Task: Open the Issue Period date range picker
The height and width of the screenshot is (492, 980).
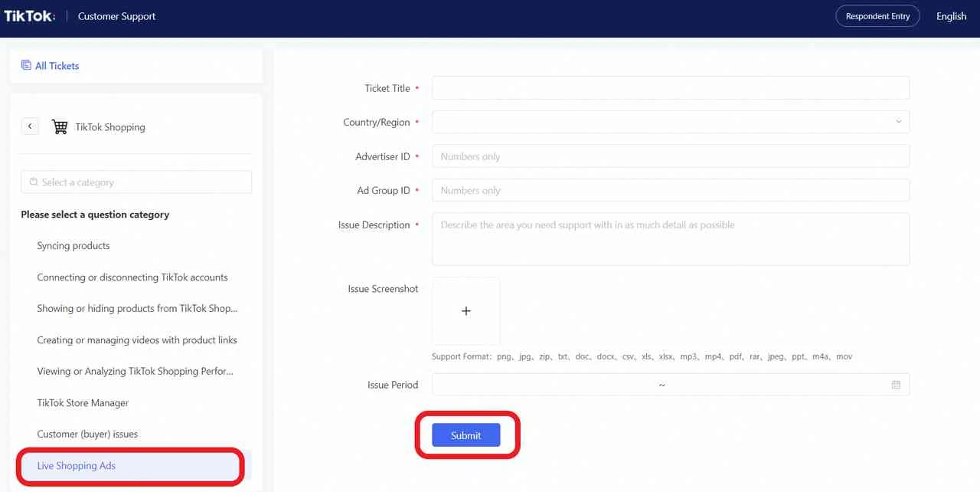Action: pos(661,385)
